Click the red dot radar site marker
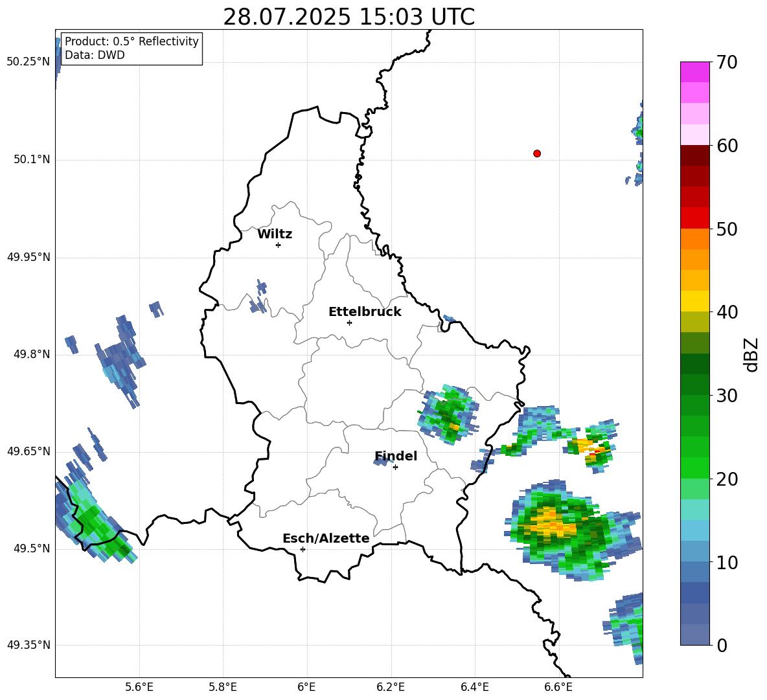This screenshot has height=700, width=767. (x=536, y=153)
